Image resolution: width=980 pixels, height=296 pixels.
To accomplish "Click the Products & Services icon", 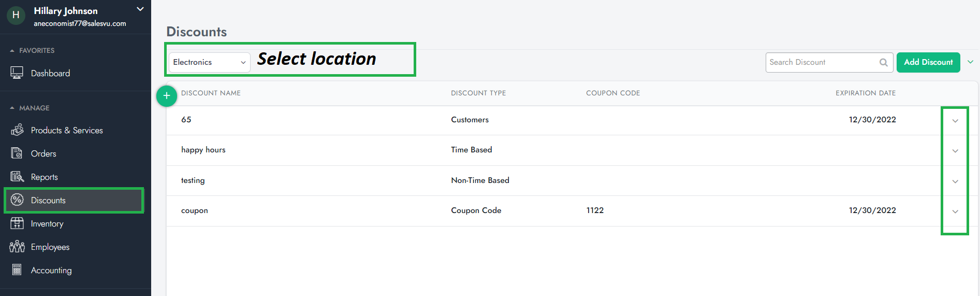I will pyautogui.click(x=17, y=130).
